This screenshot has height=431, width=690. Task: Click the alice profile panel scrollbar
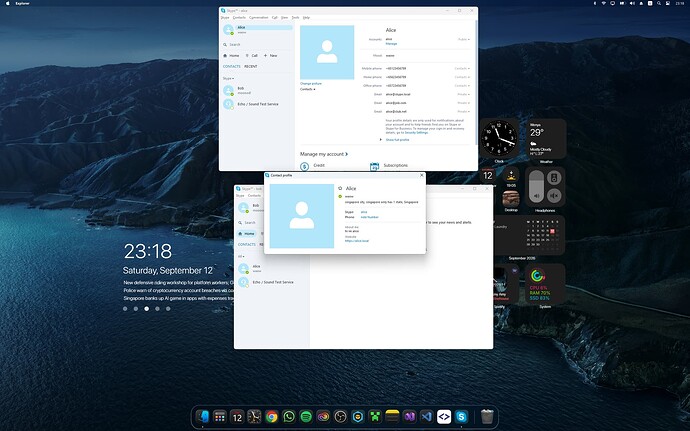476,81
